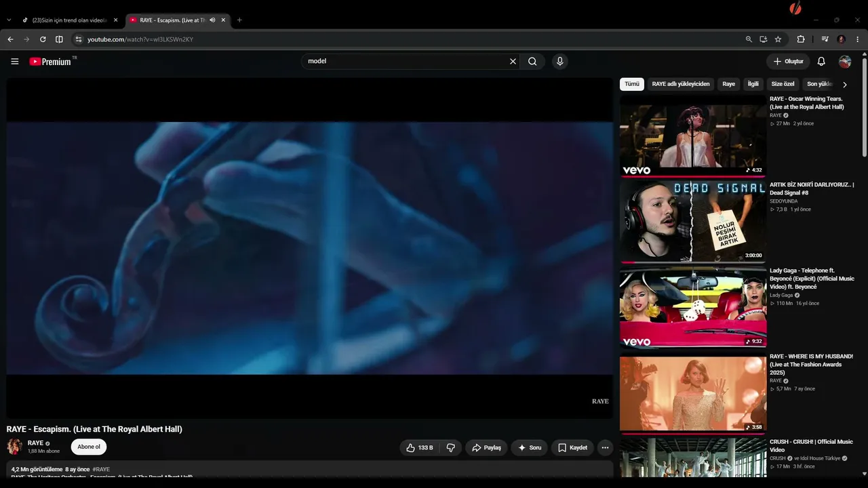Viewport: 868px width, 488px height.
Task: Select the RAYE Escapism browser tab
Action: click(x=178, y=20)
